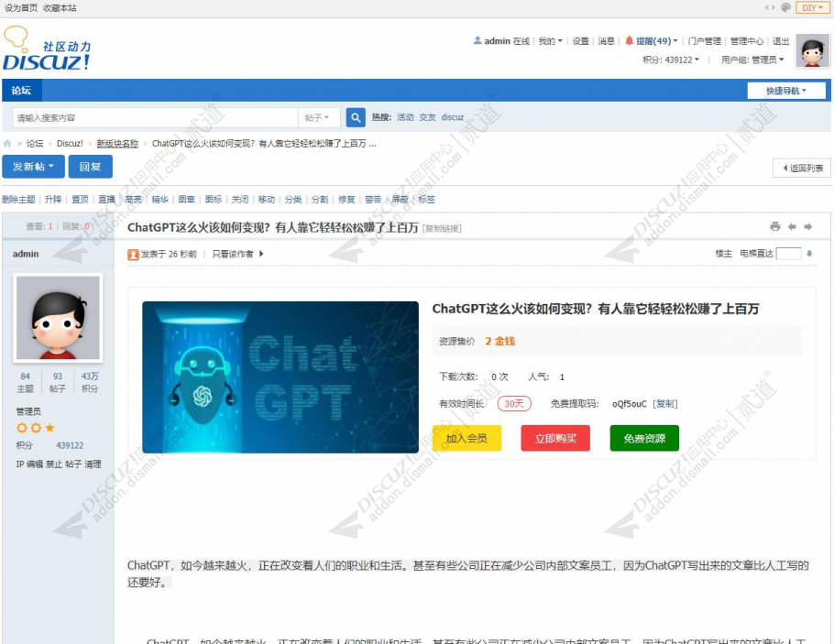
Task: Click IP admin action under profile
Action: point(19,464)
